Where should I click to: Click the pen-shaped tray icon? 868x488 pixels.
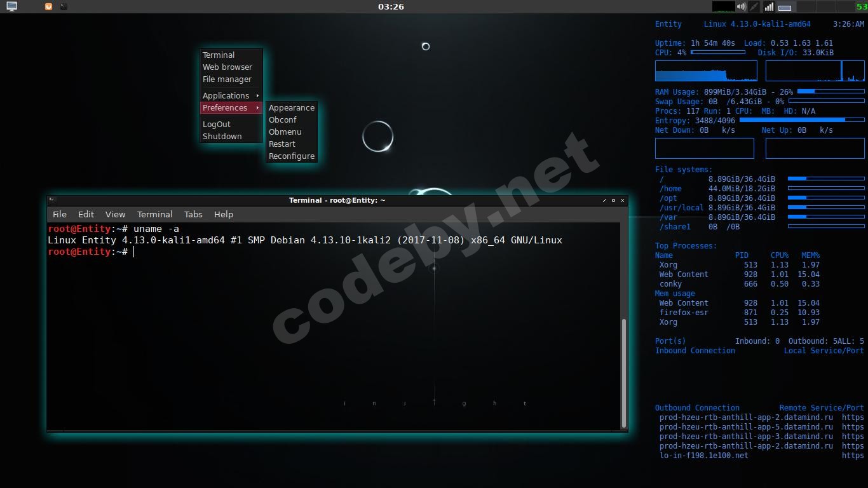[754, 6]
